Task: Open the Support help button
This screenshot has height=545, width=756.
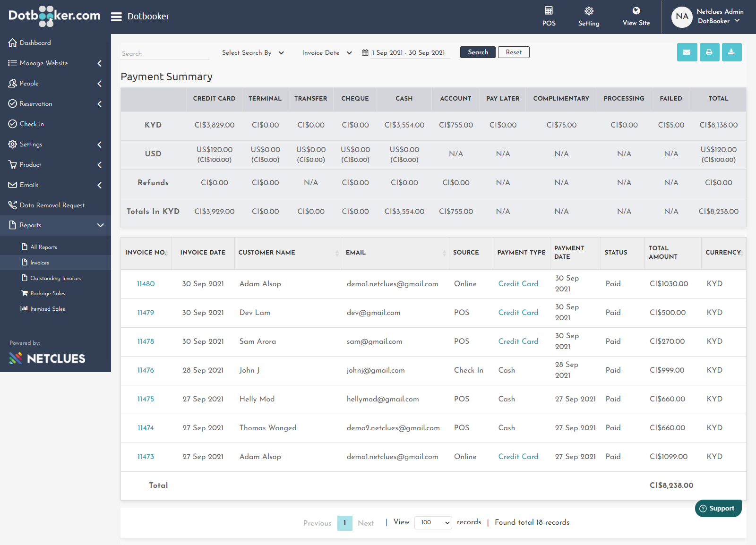Action: pyautogui.click(x=718, y=509)
